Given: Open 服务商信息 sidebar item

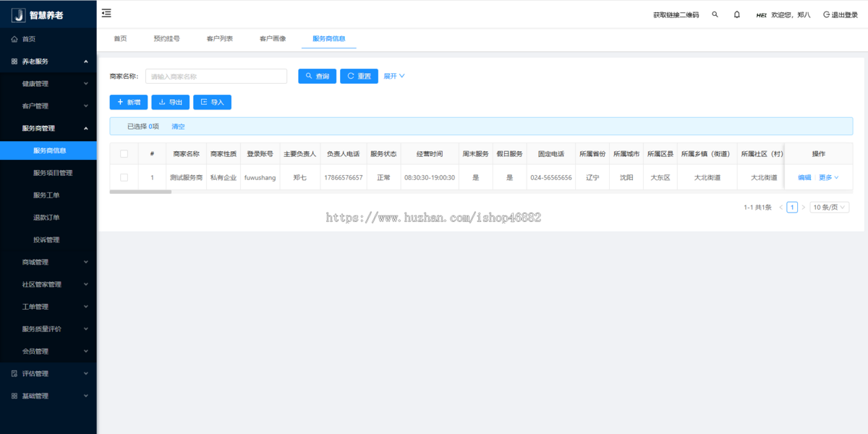Looking at the screenshot, I should 48,151.
